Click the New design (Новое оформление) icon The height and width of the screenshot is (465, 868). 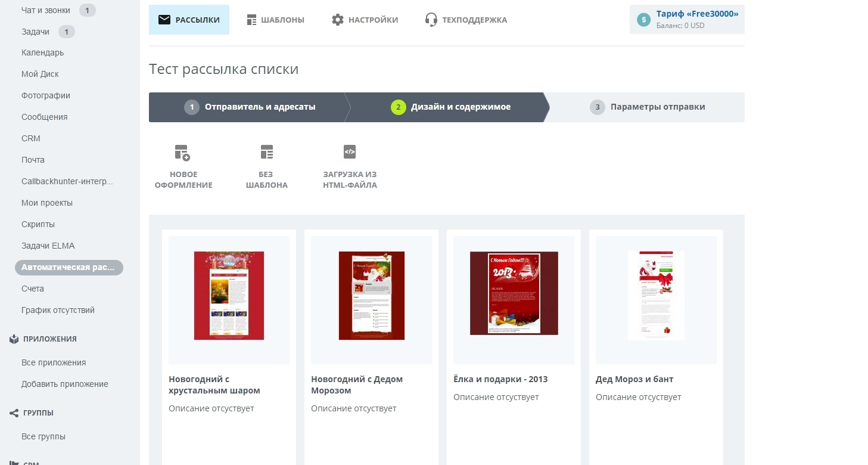(x=182, y=153)
